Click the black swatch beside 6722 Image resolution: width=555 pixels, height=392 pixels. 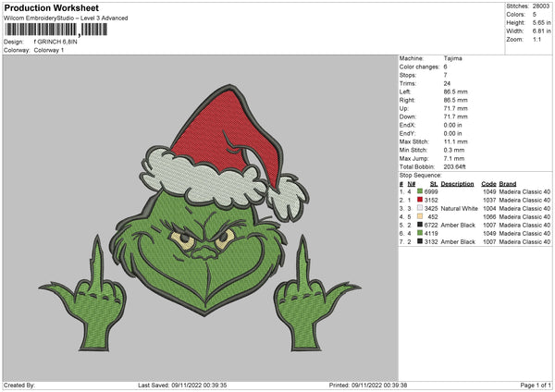(x=420, y=225)
